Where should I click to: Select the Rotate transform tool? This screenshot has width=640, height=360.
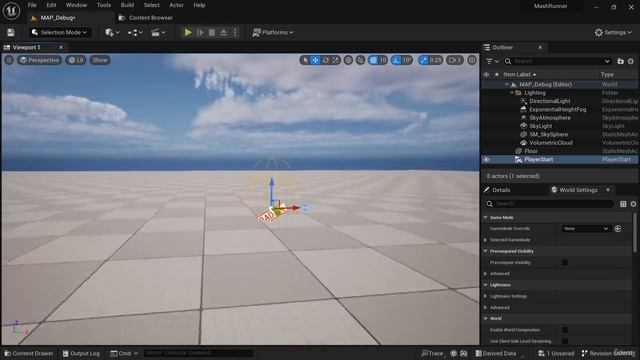[325, 60]
